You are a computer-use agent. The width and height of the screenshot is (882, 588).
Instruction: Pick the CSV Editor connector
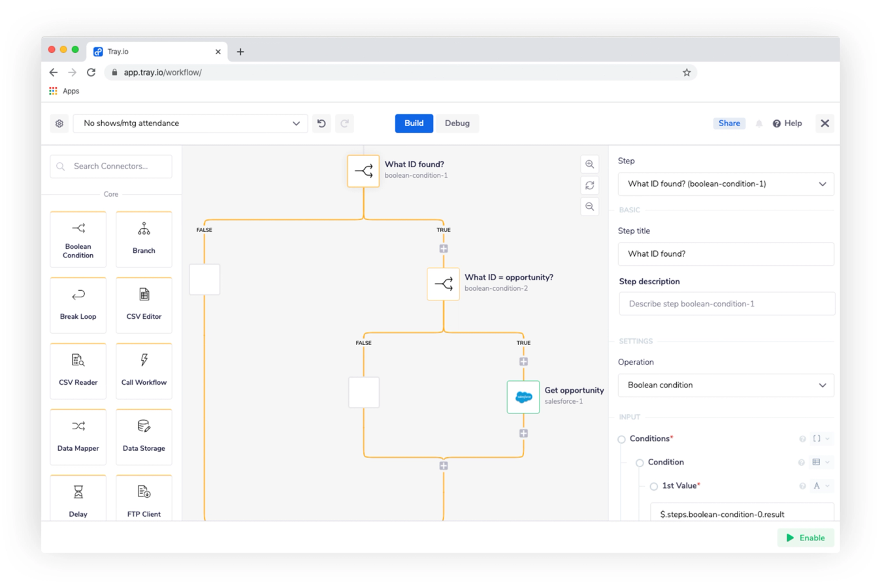point(144,305)
